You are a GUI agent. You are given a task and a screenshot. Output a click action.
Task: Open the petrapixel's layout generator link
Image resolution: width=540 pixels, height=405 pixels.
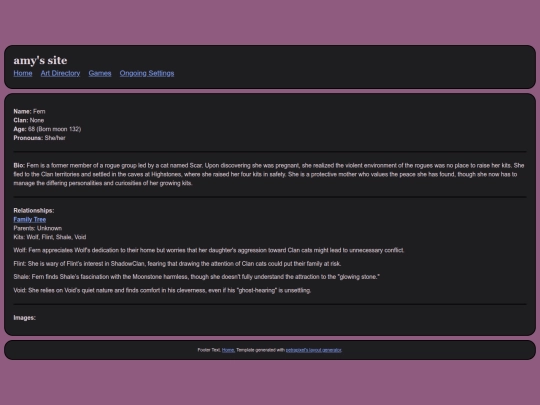tap(313, 350)
